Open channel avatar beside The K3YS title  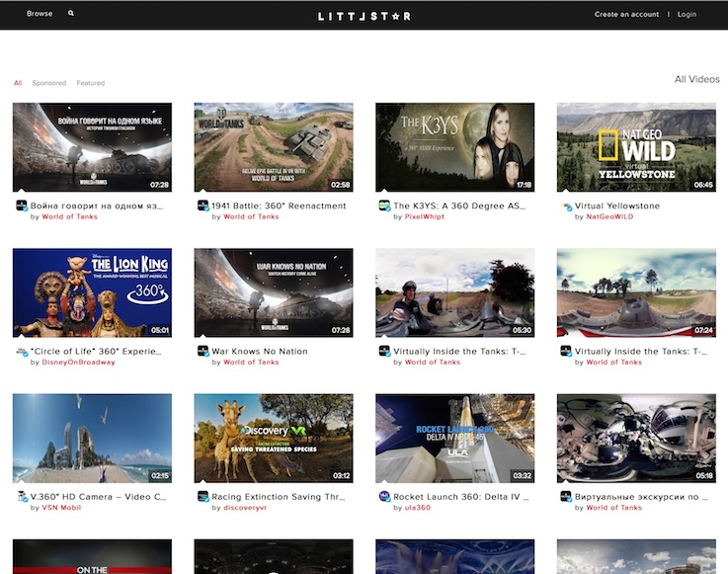pyautogui.click(x=384, y=205)
